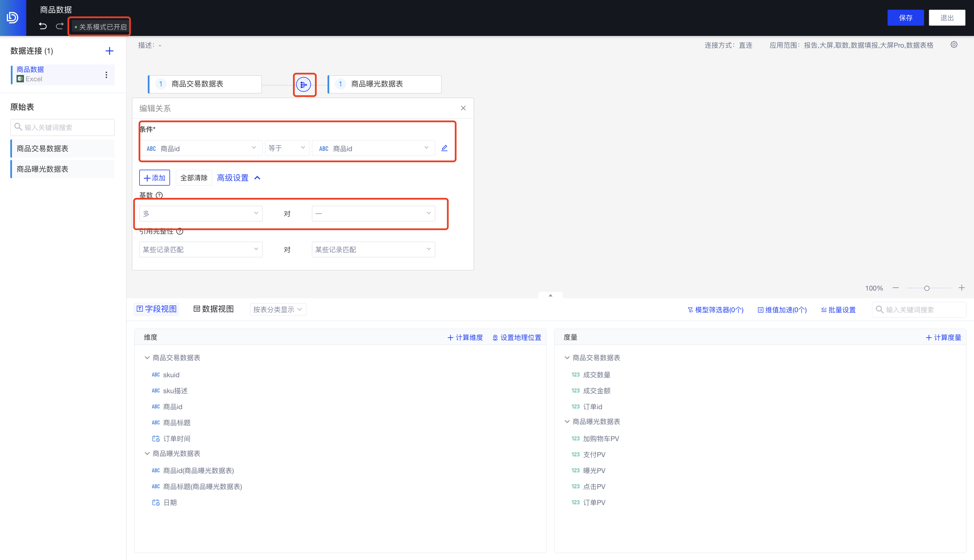The image size is (974, 560).
Task: Click the relationship icon between the tables
Action: click(304, 85)
